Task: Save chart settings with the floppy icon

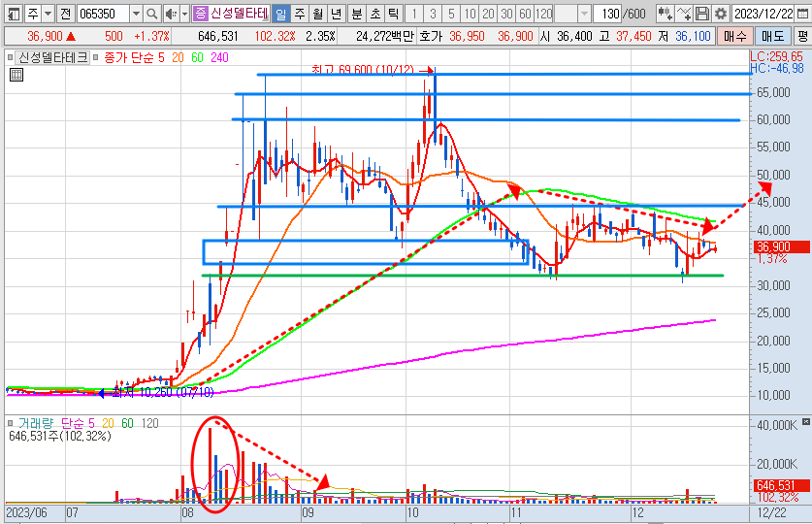Action: click(x=702, y=14)
